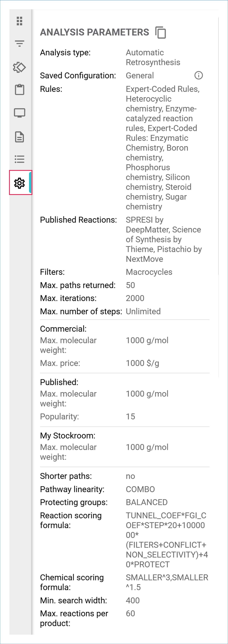228x644 pixels.
Task: Click the BALANCED protecting groups value
Action: pos(146,502)
